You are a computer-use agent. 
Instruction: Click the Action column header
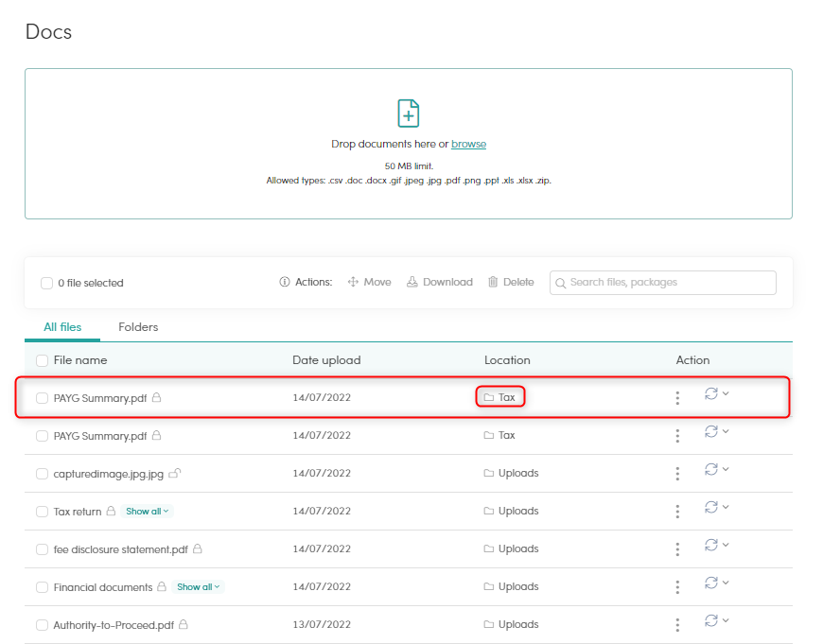click(x=692, y=360)
